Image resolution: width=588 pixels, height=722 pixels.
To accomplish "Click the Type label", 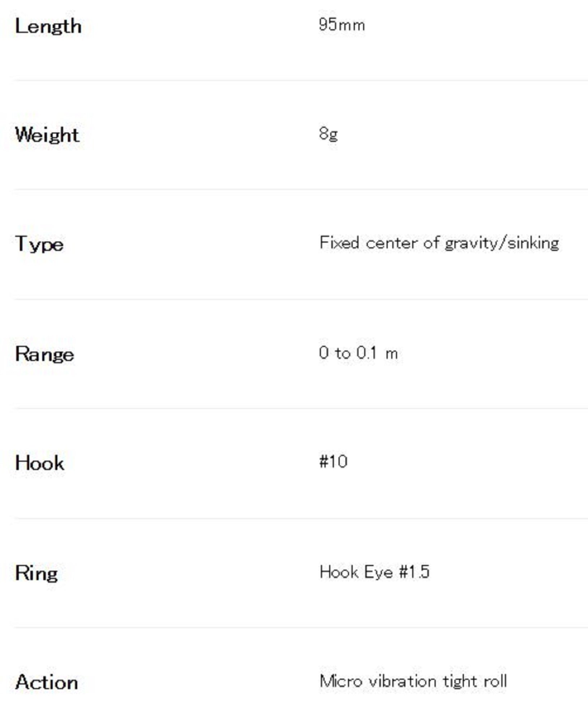I will point(39,244).
